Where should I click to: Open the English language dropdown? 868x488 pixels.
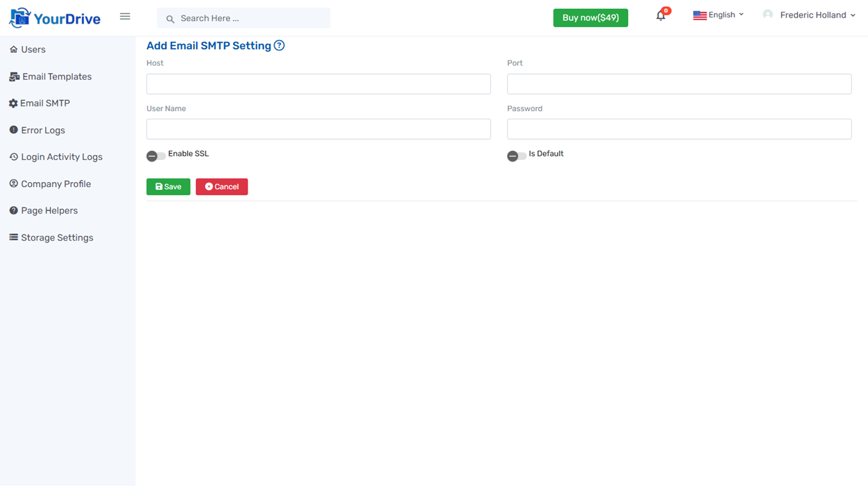click(718, 14)
